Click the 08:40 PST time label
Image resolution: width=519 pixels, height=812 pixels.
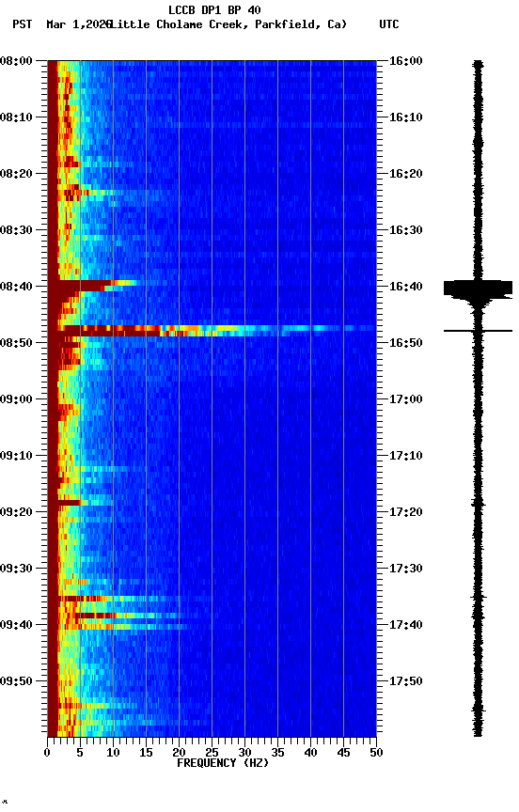tap(16, 287)
